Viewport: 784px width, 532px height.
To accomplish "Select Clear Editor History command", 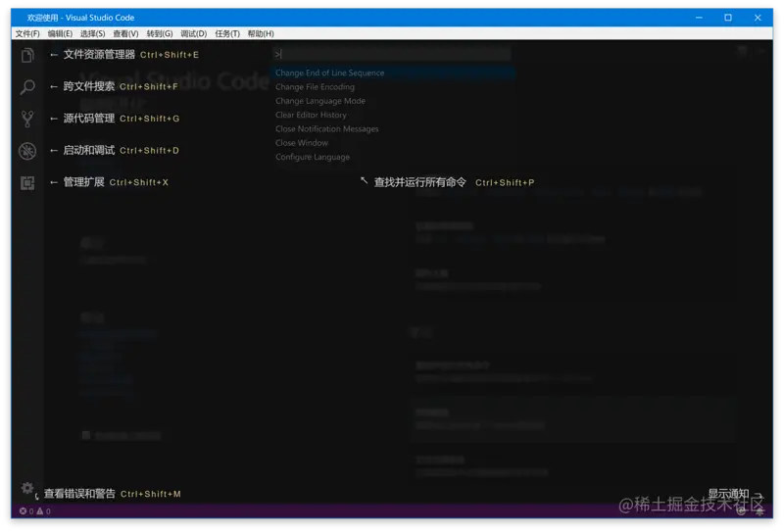I will pos(393,115).
